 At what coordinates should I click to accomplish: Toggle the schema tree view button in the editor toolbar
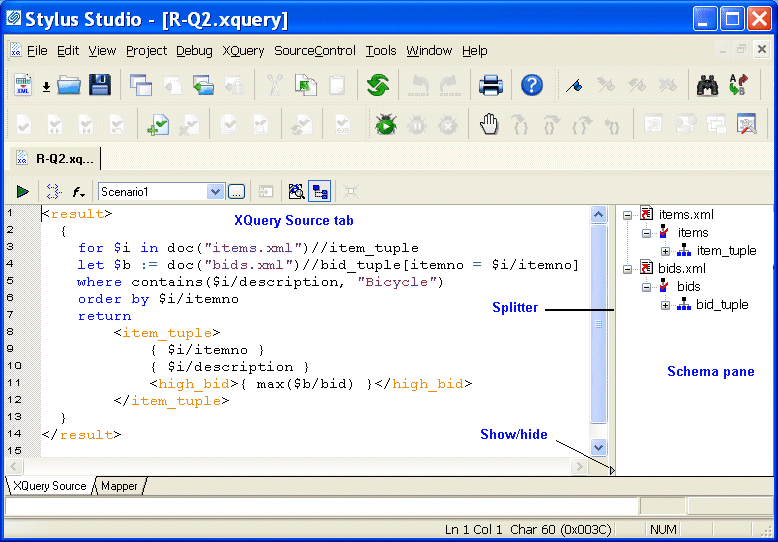coord(320,191)
